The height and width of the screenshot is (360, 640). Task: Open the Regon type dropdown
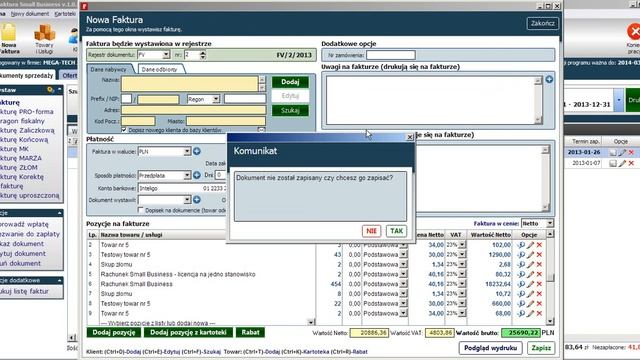pos(216,99)
